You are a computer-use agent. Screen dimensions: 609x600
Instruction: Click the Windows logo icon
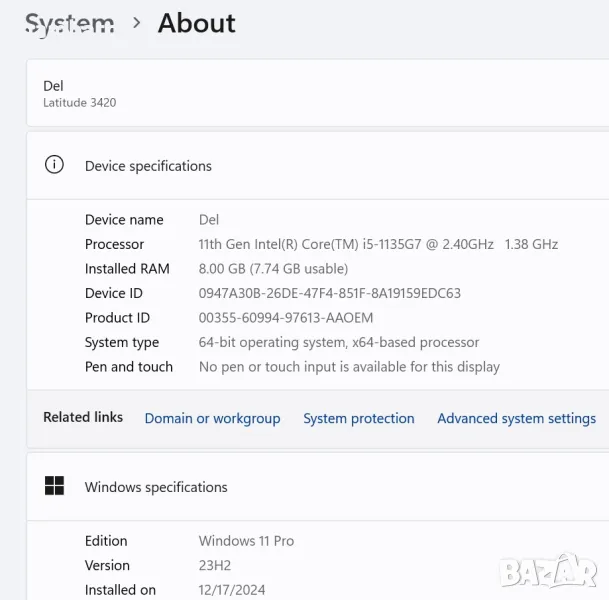[x=54, y=487]
